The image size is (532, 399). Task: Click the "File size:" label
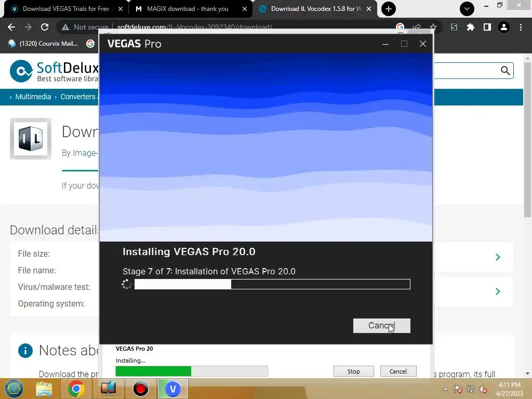point(34,254)
